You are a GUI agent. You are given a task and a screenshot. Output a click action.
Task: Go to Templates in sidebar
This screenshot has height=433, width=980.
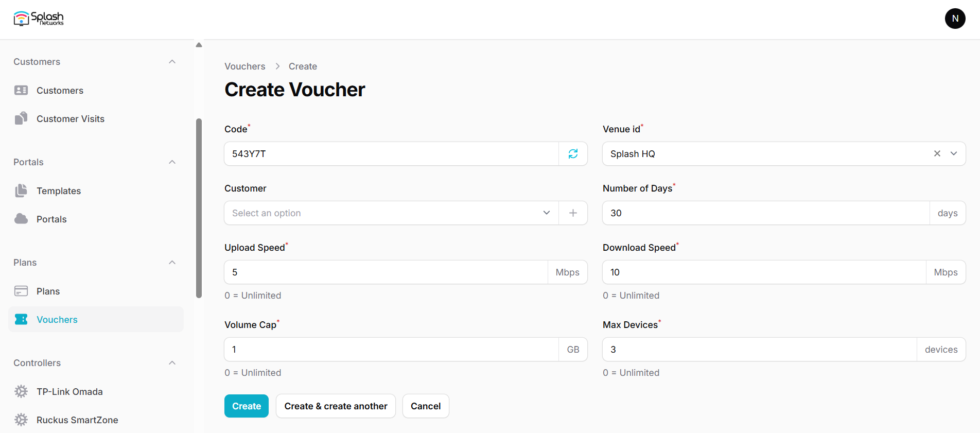tap(96, 191)
